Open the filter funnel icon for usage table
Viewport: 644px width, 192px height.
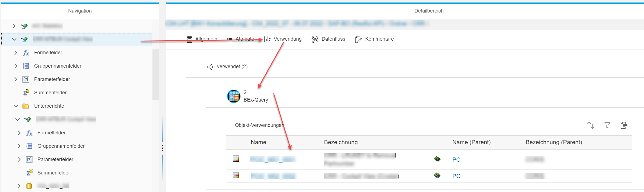(x=607, y=125)
